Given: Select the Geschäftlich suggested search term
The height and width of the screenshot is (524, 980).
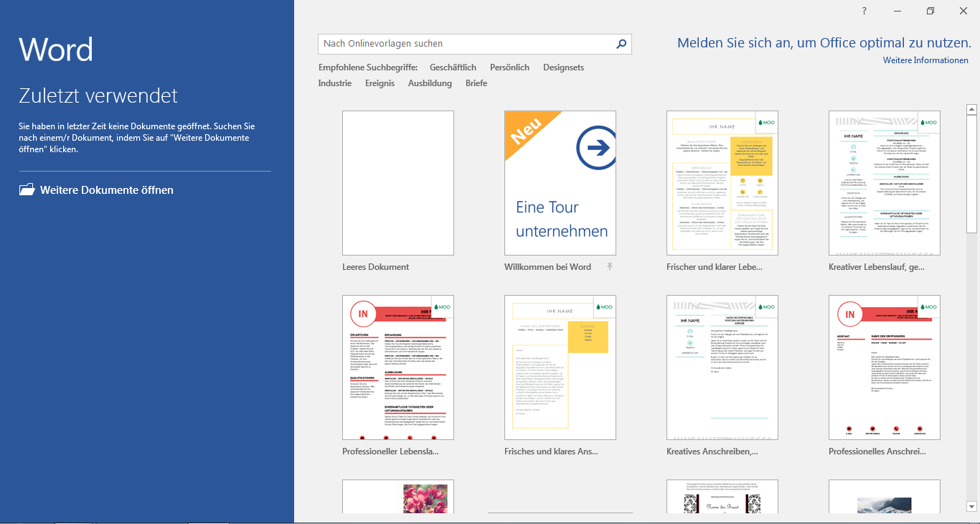Looking at the screenshot, I should 453,67.
